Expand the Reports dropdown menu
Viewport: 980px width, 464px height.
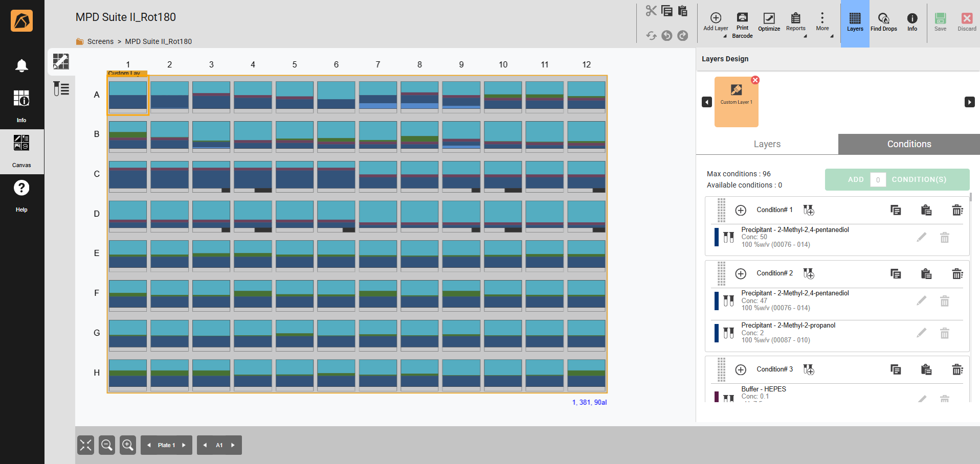(x=796, y=23)
